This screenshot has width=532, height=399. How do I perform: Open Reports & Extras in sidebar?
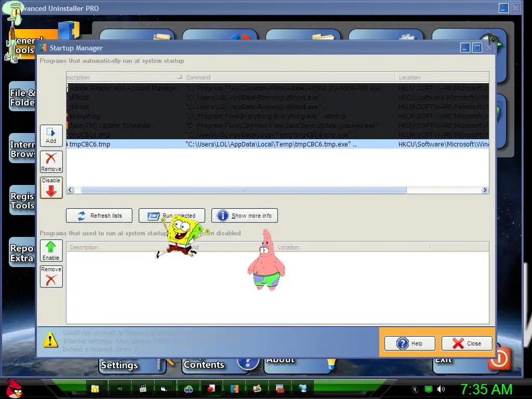click(x=22, y=253)
